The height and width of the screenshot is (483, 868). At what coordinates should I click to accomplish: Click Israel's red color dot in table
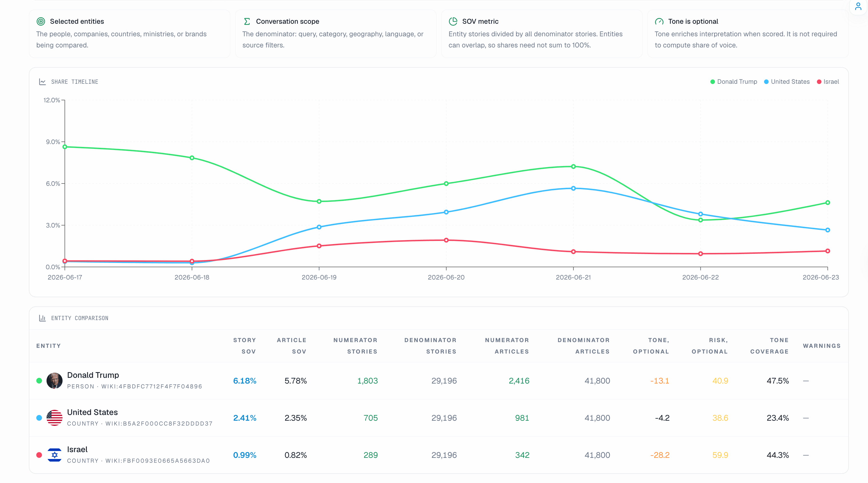(39, 455)
